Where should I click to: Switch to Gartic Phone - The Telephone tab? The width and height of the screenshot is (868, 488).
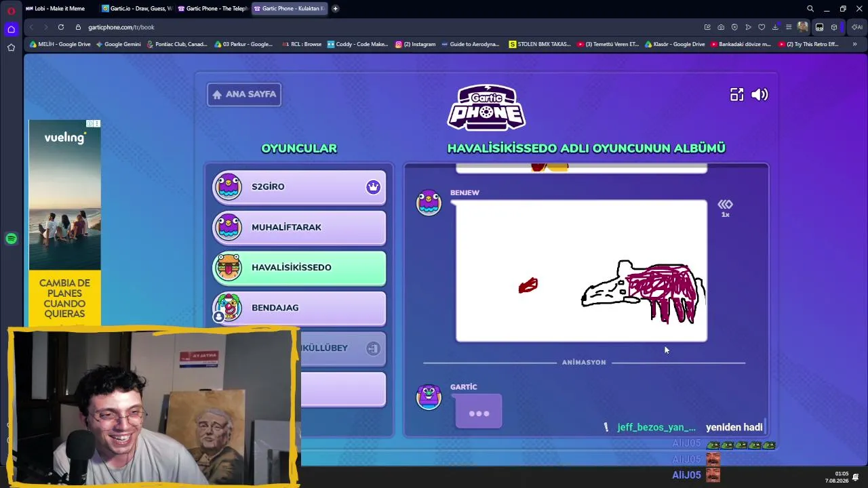(x=213, y=8)
